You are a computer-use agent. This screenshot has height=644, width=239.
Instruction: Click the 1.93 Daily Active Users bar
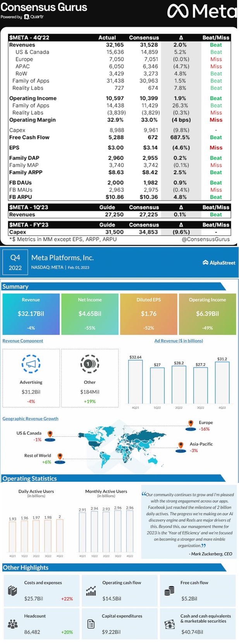(x=13, y=537)
